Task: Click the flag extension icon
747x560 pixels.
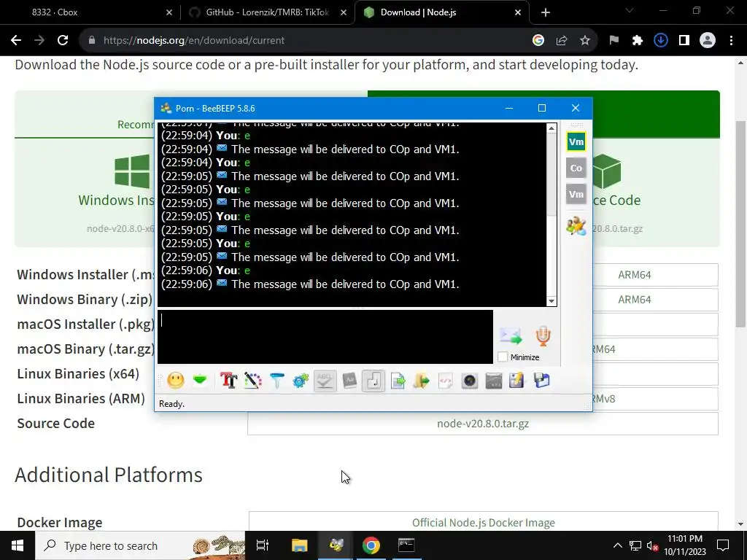Action: tap(614, 41)
